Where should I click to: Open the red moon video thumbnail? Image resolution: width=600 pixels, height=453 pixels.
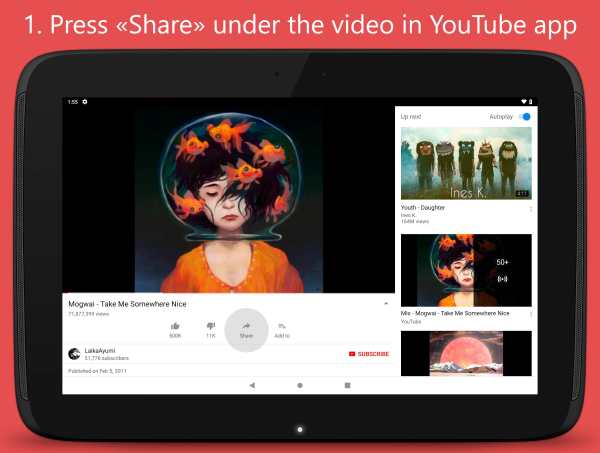click(466, 354)
